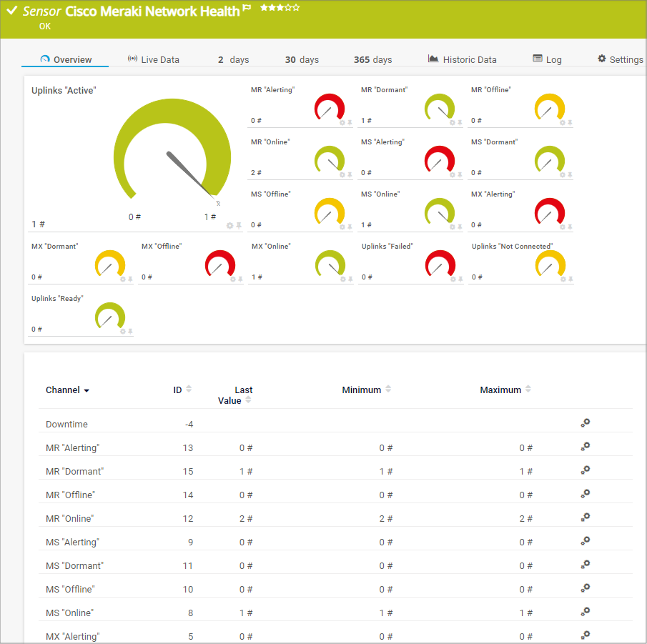Viewport: 647px width, 644px height.
Task: Toggle pin on MX "Online" gauge
Action: coord(350,279)
